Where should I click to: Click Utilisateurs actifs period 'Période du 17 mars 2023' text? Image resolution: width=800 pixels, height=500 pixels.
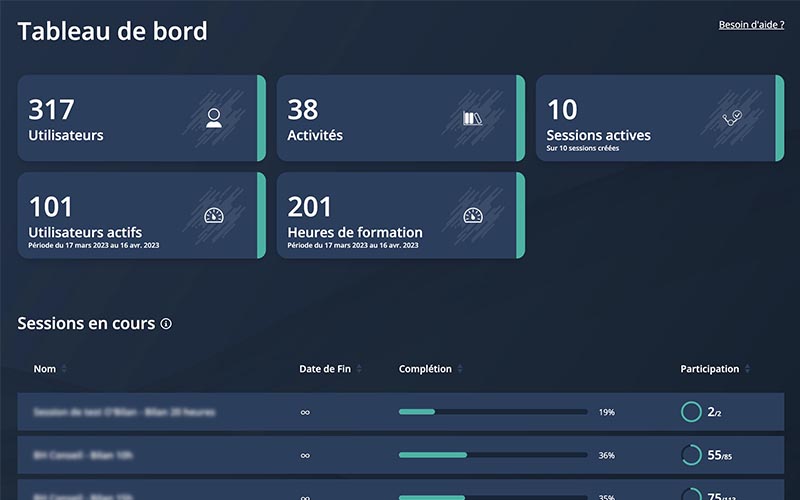pos(93,245)
